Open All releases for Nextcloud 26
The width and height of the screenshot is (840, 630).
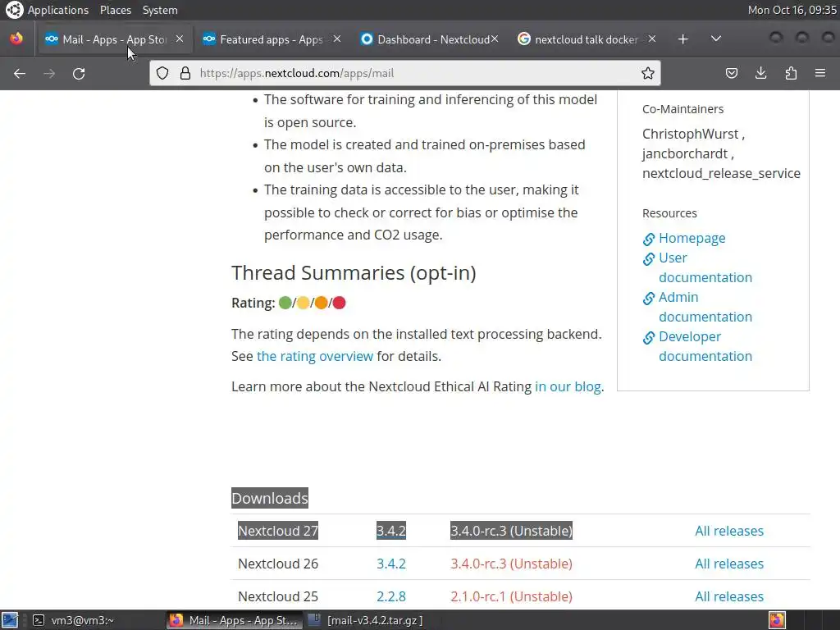click(x=729, y=564)
